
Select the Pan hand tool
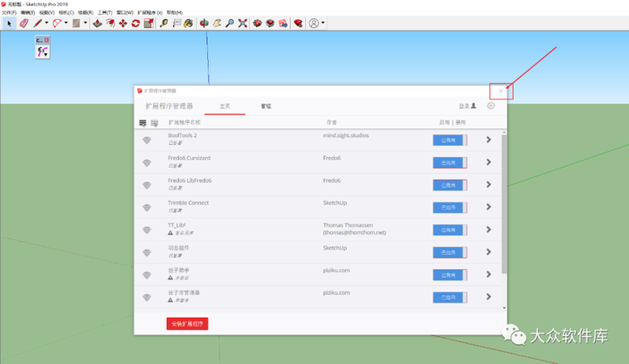click(x=217, y=24)
